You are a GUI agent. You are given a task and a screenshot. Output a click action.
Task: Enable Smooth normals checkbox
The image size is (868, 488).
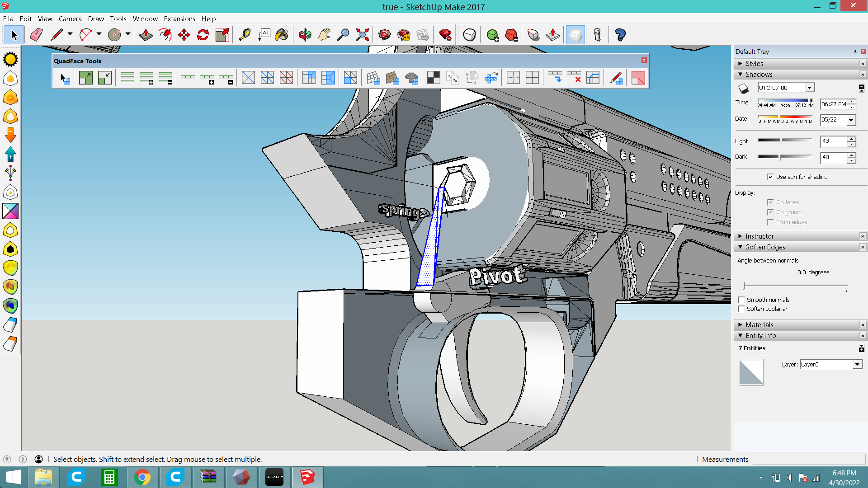click(x=741, y=300)
